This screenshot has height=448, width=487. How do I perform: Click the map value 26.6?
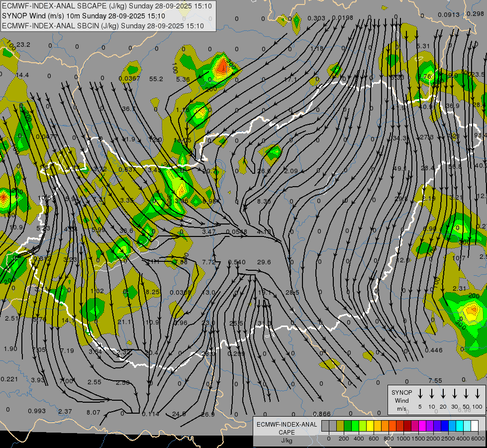(264, 171)
